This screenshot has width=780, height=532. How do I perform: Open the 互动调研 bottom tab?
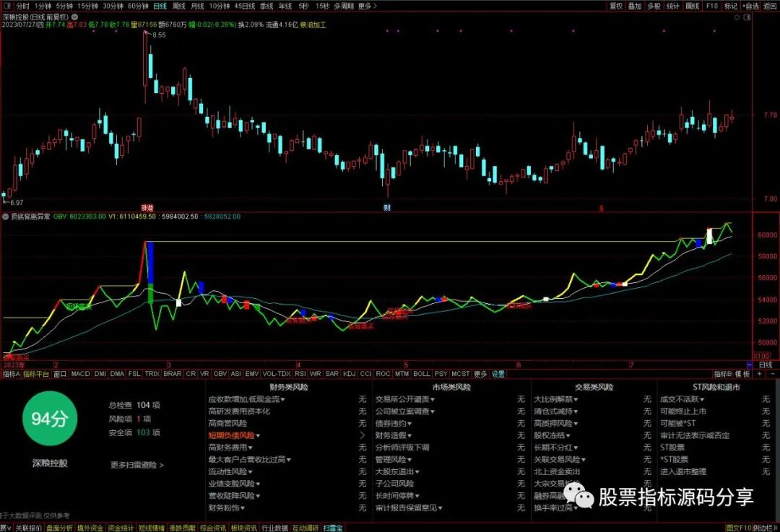click(305, 528)
